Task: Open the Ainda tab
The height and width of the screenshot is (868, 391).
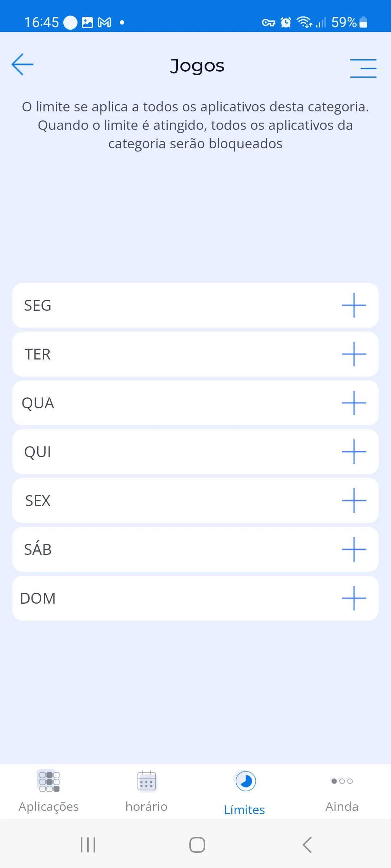Action: 342,791
